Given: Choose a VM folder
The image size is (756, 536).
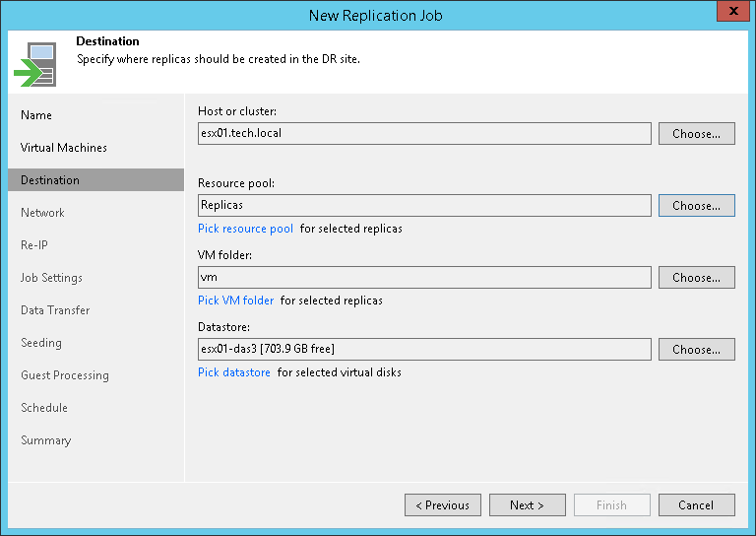Looking at the screenshot, I should [696, 278].
